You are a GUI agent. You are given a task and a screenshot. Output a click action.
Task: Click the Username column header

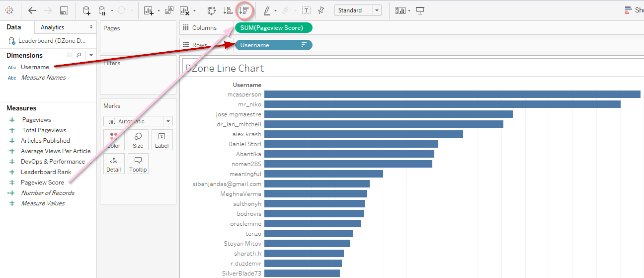[247, 85]
